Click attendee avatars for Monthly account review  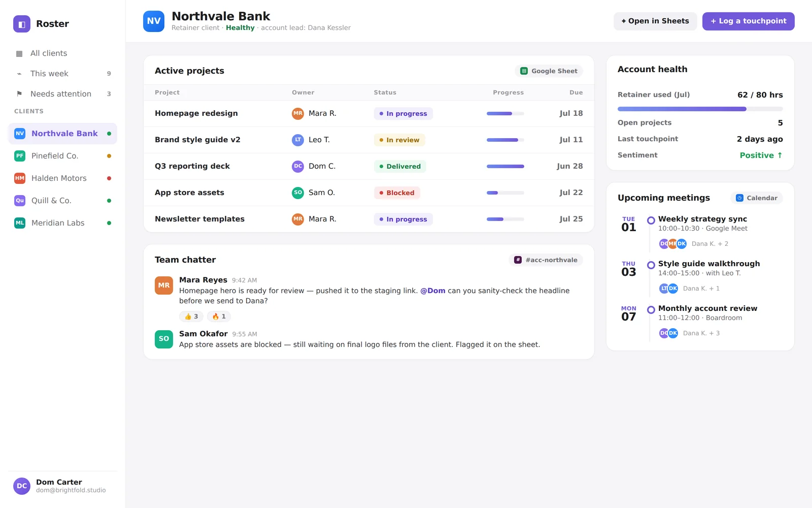(x=669, y=333)
